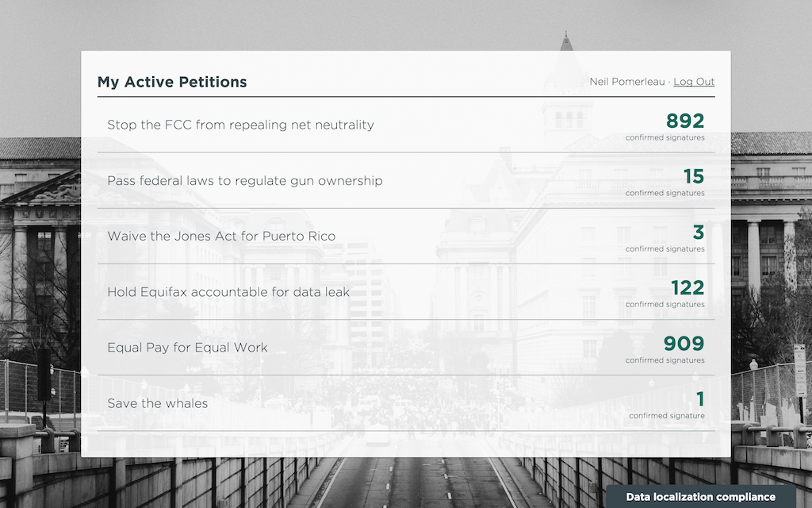Screen dimensions: 812x508
Task: Open the Data localization compliance tab
Action: pos(701,497)
